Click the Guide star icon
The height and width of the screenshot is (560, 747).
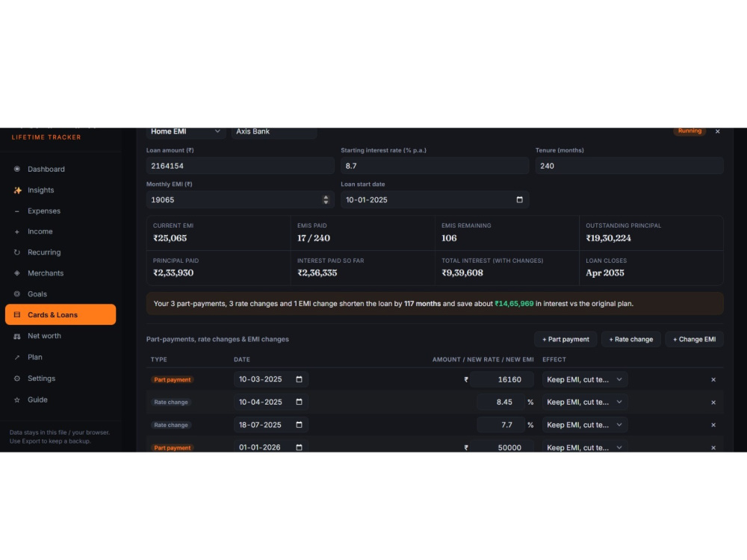(x=17, y=400)
